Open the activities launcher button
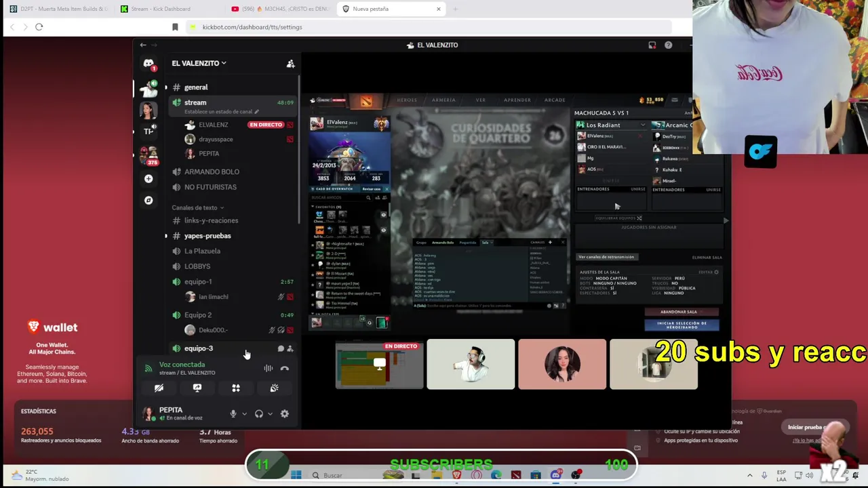 click(x=236, y=388)
